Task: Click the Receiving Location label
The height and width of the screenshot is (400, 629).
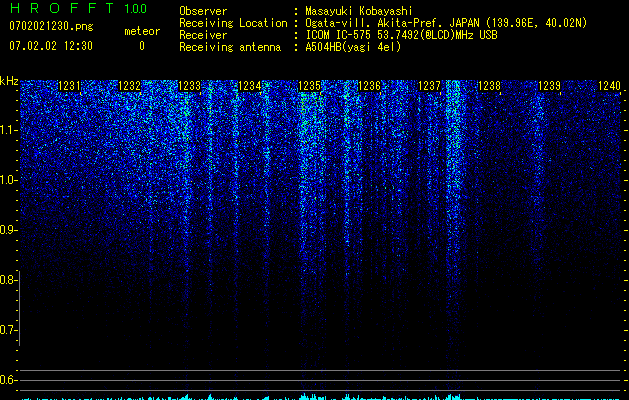Action: coord(233,23)
